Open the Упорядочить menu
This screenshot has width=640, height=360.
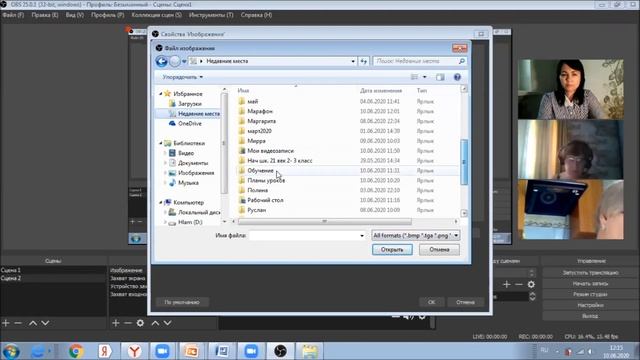click(182, 77)
